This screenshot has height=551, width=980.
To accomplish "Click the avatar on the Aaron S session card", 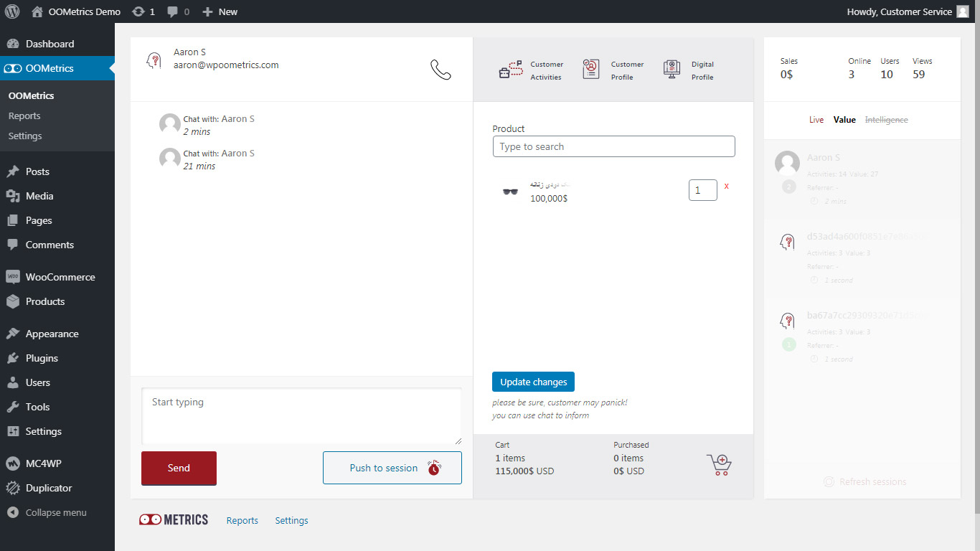I will point(787,164).
